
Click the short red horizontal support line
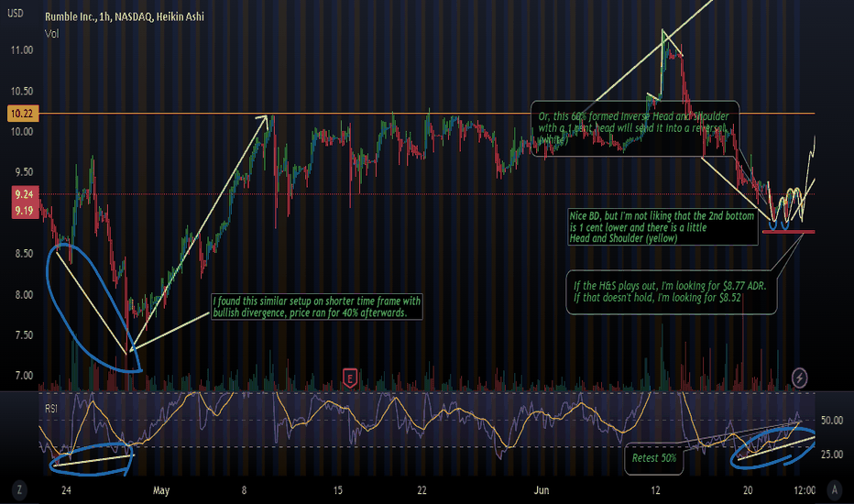point(789,232)
